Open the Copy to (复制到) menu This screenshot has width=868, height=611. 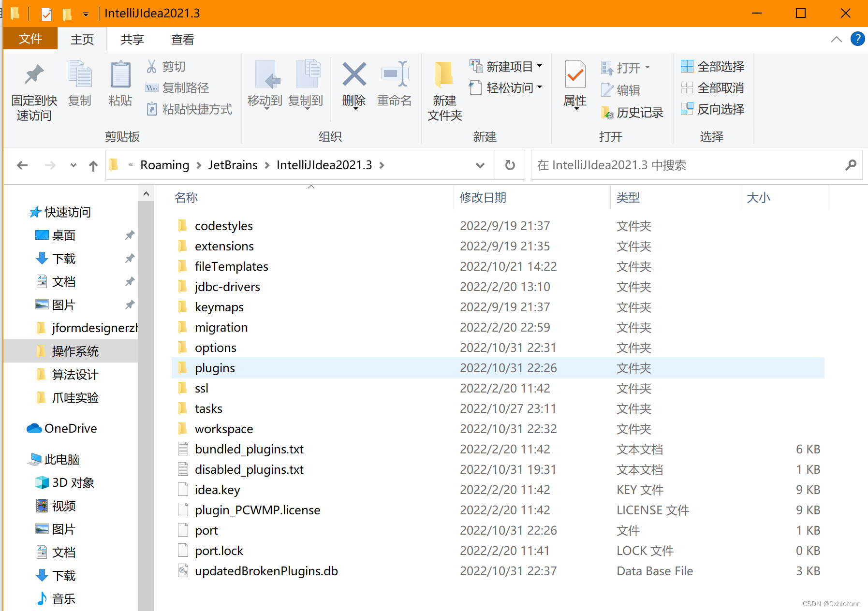(306, 85)
